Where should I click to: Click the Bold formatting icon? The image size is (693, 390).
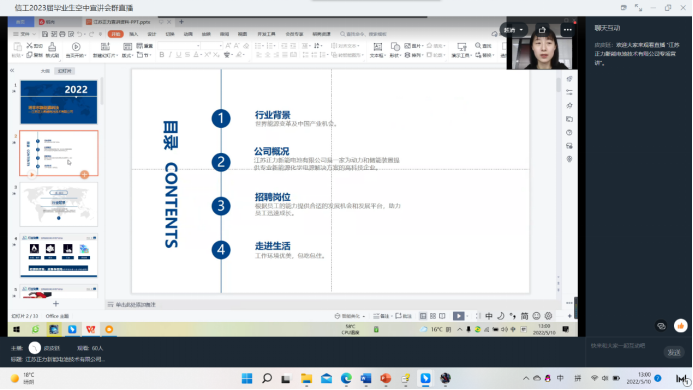162,55
